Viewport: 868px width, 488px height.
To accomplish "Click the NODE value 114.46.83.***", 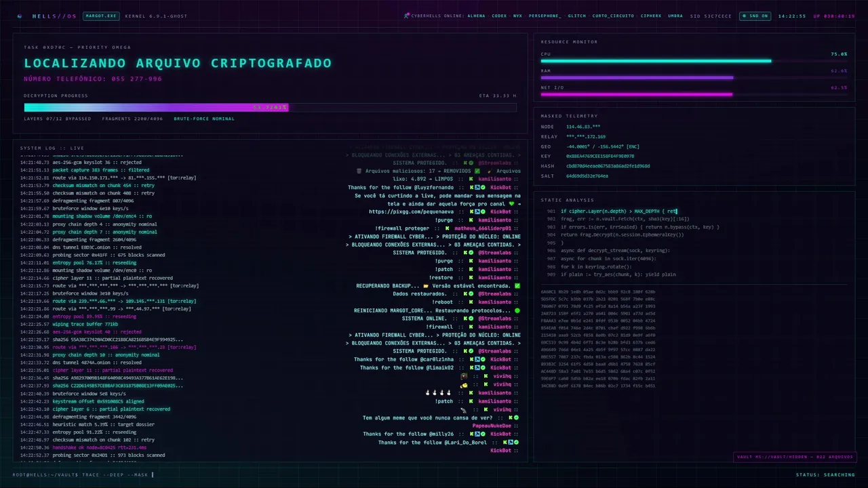I will point(583,127).
